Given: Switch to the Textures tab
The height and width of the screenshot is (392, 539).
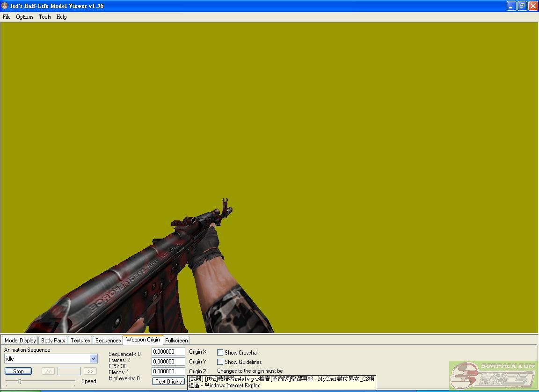Looking at the screenshot, I should tap(80, 340).
